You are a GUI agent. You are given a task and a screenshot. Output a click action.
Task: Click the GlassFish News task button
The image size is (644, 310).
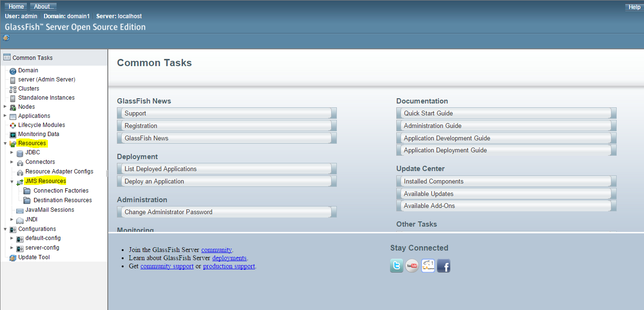[227, 138]
